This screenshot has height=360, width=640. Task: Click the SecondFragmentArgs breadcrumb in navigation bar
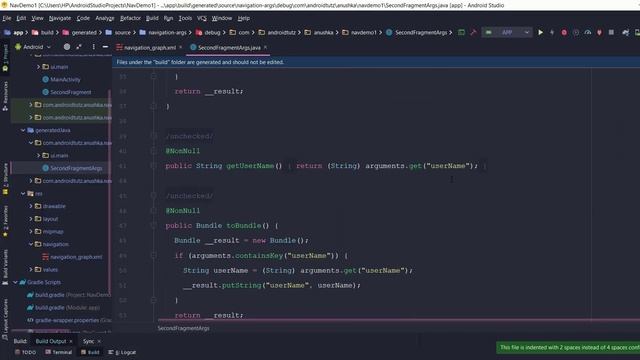(416, 33)
